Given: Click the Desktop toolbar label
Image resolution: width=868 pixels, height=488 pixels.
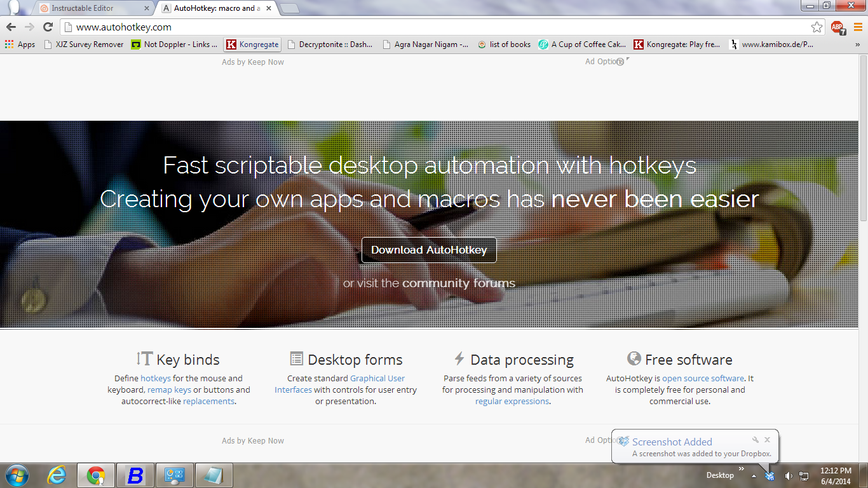Looking at the screenshot, I should (720, 475).
